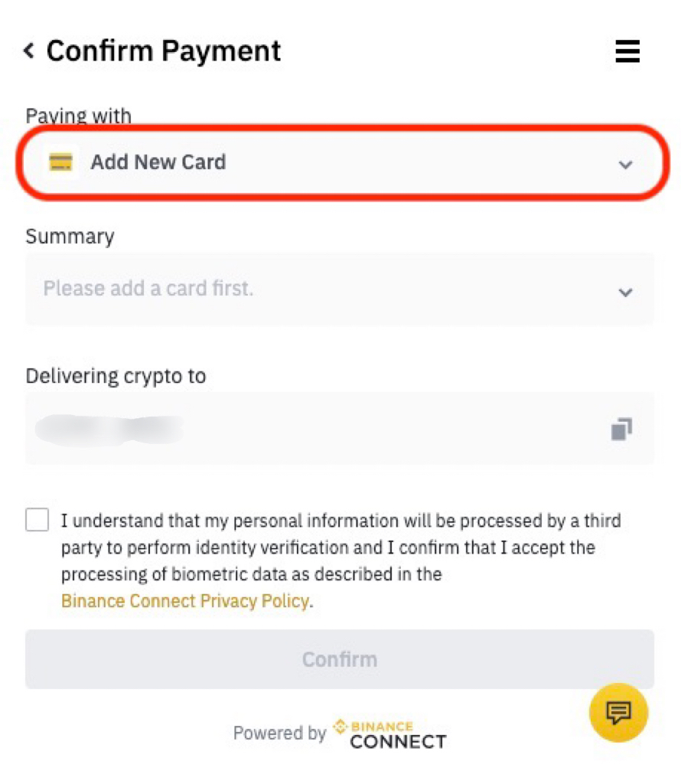
Task: Click the "Confirm Payment" page title
Action: pyautogui.click(x=163, y=51)
